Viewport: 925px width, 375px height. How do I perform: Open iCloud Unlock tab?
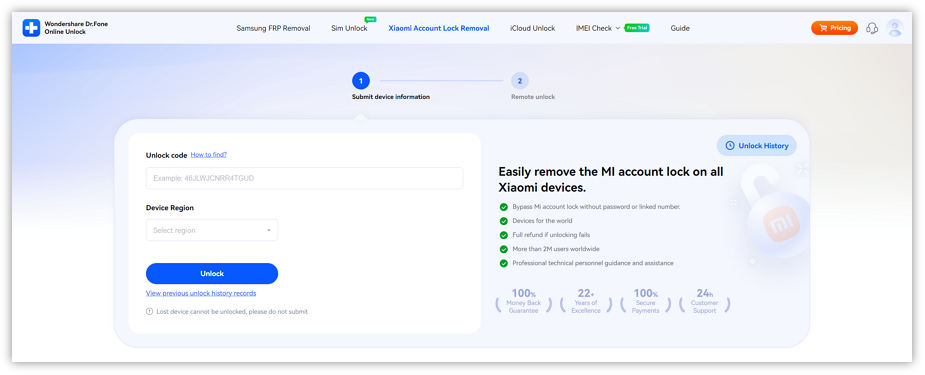click(532, 28)
